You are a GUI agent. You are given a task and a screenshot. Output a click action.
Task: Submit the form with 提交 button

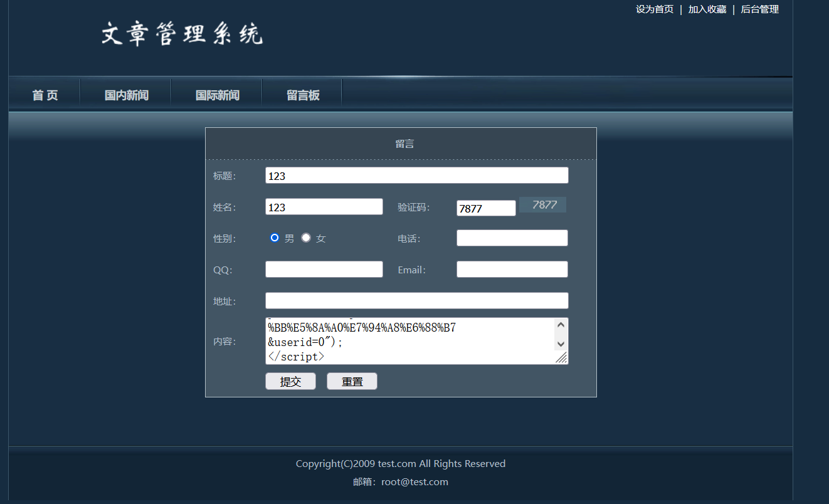290,381
